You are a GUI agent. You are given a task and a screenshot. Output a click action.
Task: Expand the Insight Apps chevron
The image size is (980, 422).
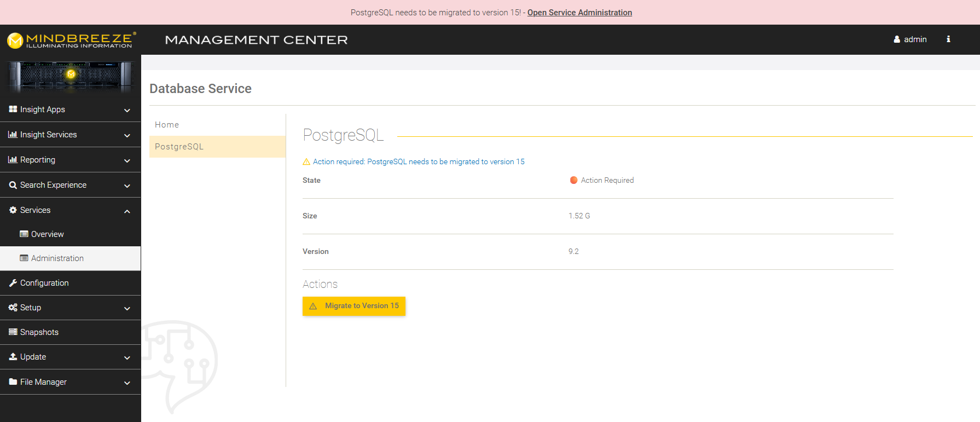coord(127,110)
